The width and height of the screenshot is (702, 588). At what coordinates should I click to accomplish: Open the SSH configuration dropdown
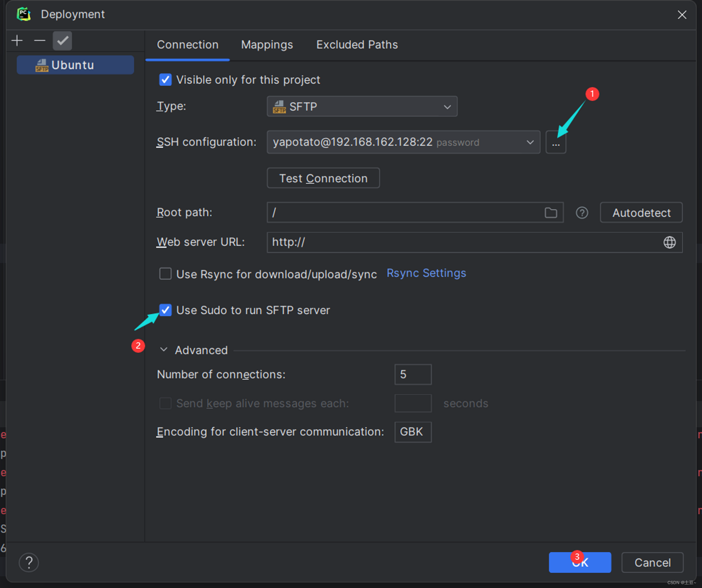[403, 142]
